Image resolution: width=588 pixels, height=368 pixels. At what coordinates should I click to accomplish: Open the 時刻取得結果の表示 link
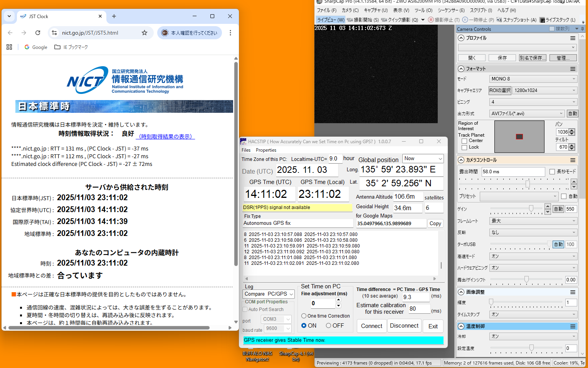166,137
